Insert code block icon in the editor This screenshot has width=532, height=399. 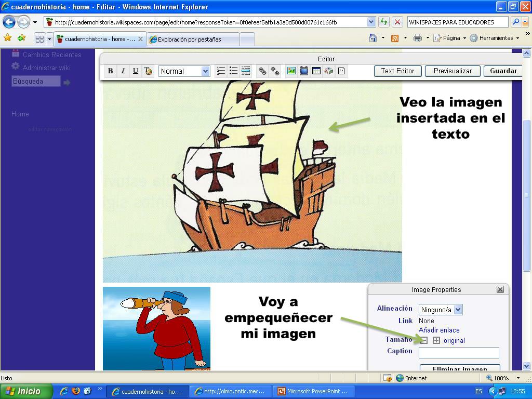(341, 71)
